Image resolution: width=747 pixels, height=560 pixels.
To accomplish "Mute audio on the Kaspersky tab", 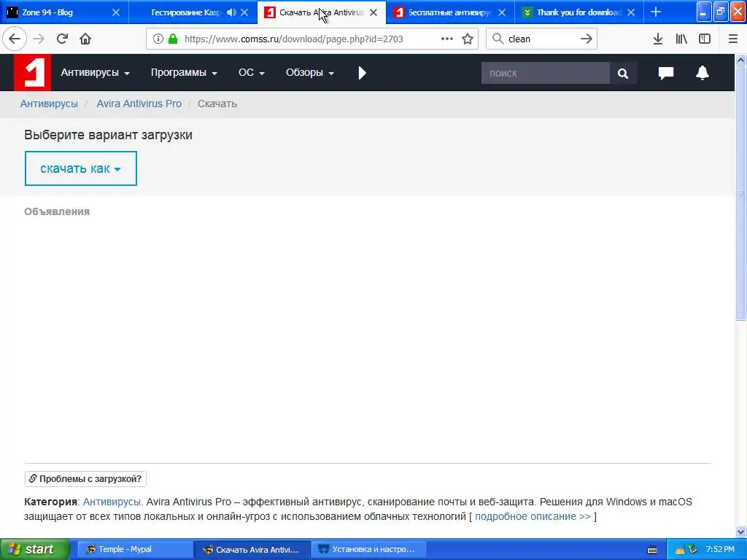I will click(x=231, y=12).
